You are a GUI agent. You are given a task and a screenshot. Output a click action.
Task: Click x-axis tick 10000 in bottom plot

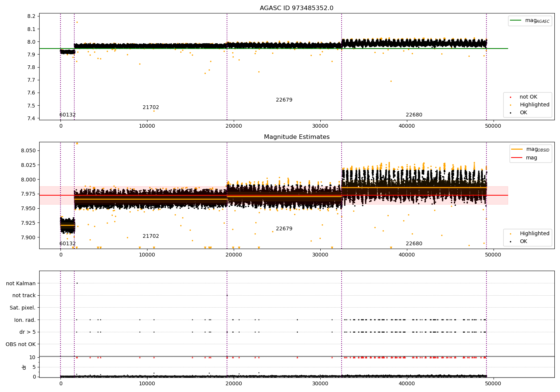point(147,383)
